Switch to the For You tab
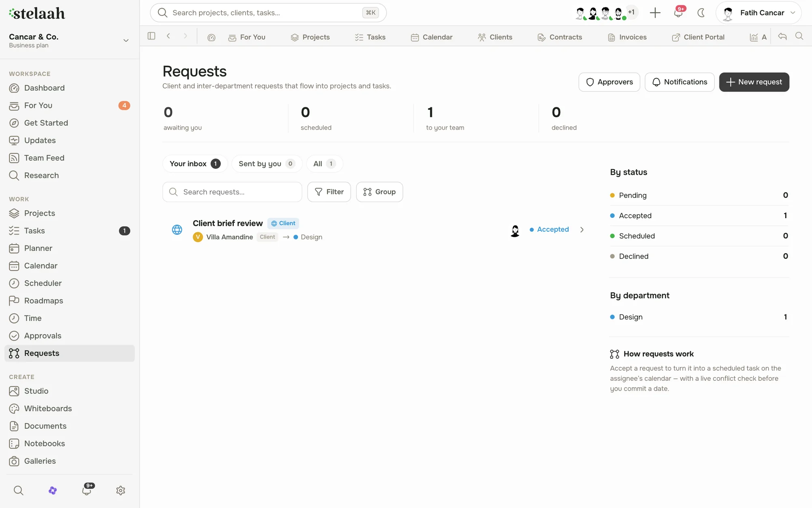The image size is (812, 508). tap(247, 37)
